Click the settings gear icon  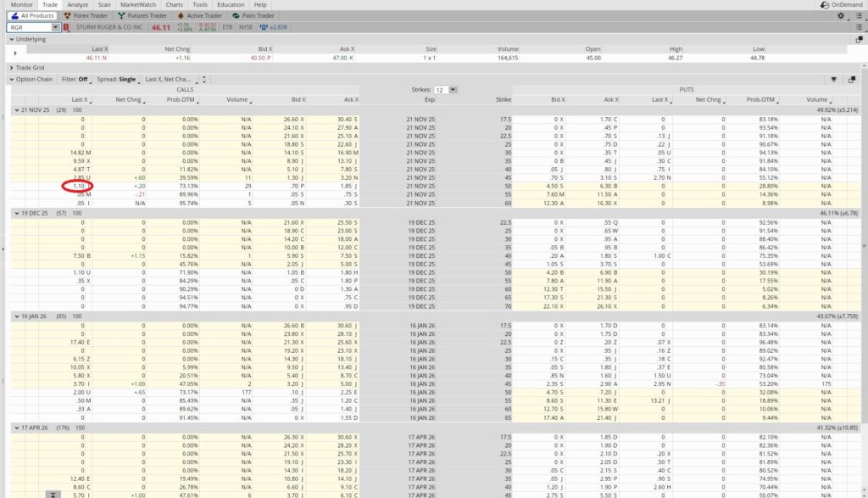[x=840, y=15]
